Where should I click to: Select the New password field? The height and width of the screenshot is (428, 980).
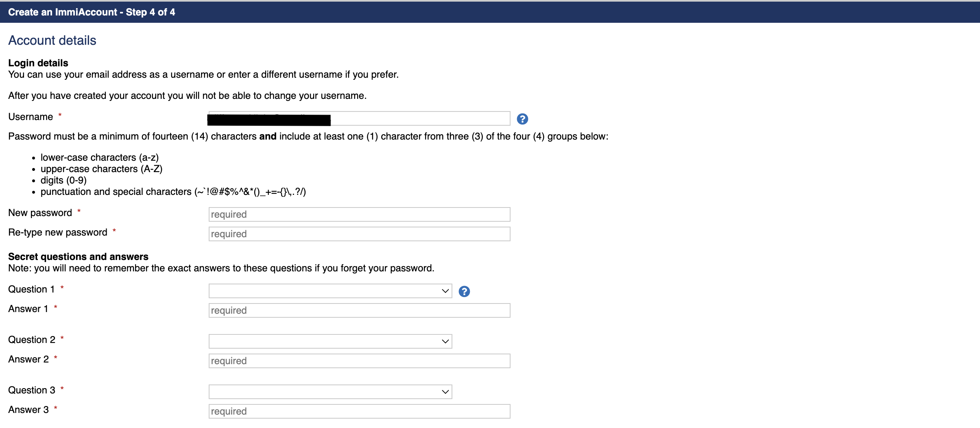359,214
